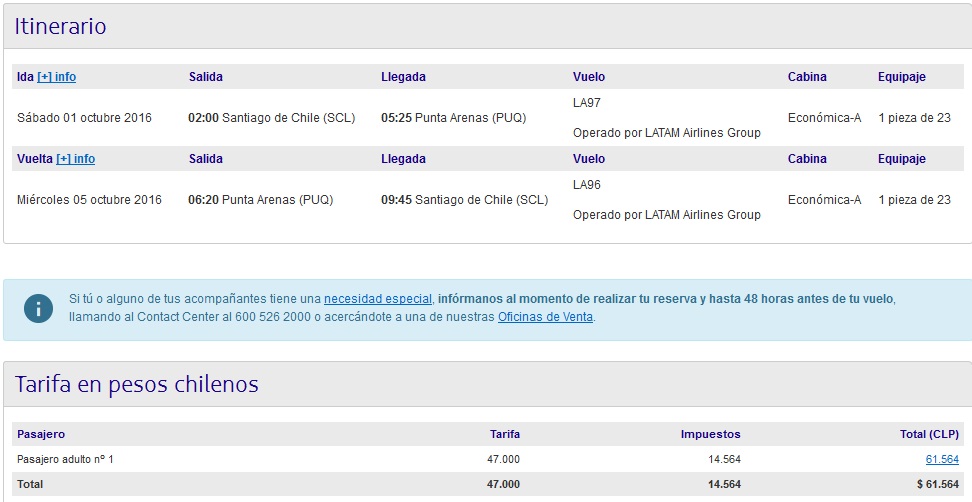The width and height of the screenshot is (972, 502).
Task: Click the Pasajero column header
Action: click(41, 434)
